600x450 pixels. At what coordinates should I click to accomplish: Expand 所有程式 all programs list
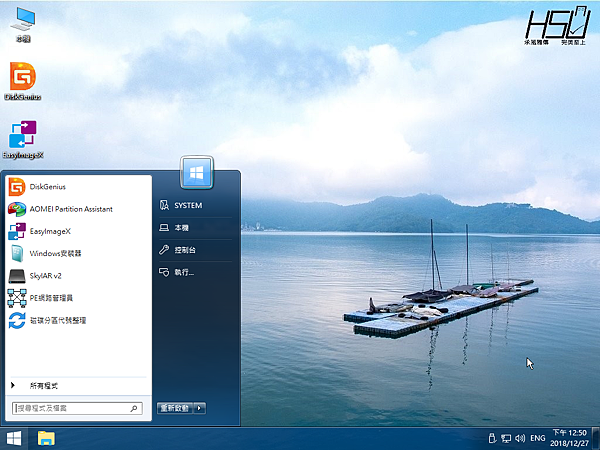(78, 386)
